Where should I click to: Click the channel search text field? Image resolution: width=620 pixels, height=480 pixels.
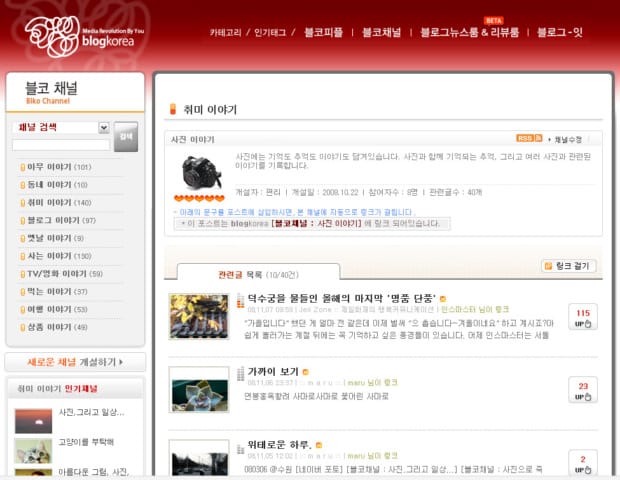point(61,145)
